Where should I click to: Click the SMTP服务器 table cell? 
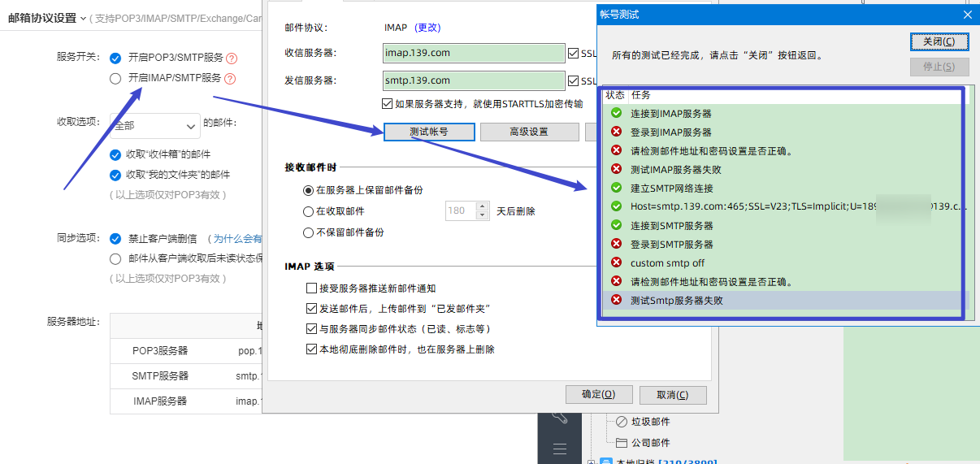(x=160, y=376)
